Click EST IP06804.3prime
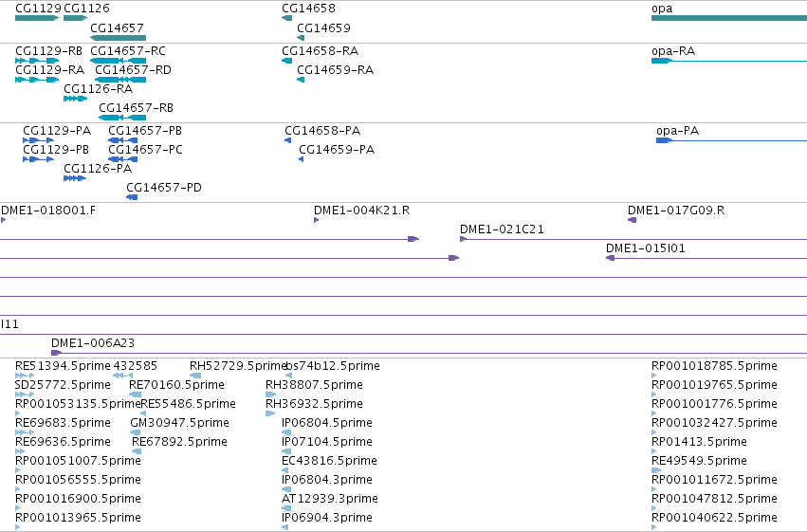This screenshot has height=532, width=807. 286,489
